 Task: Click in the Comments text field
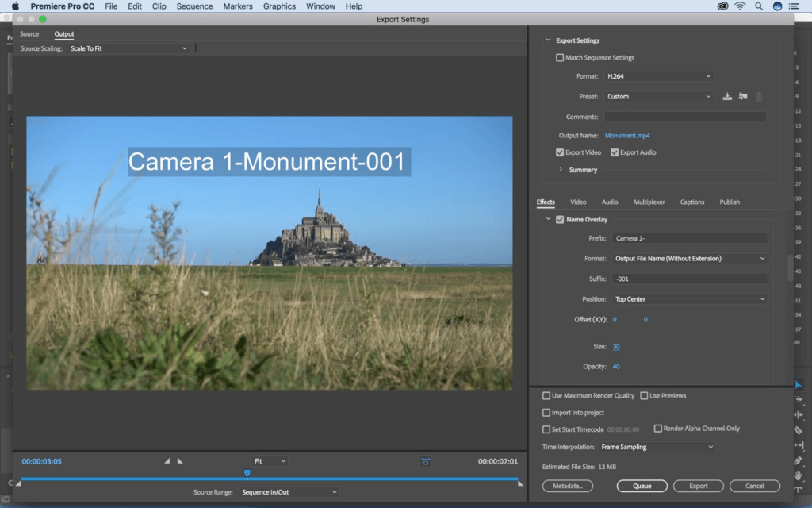[x=685, y=117]
